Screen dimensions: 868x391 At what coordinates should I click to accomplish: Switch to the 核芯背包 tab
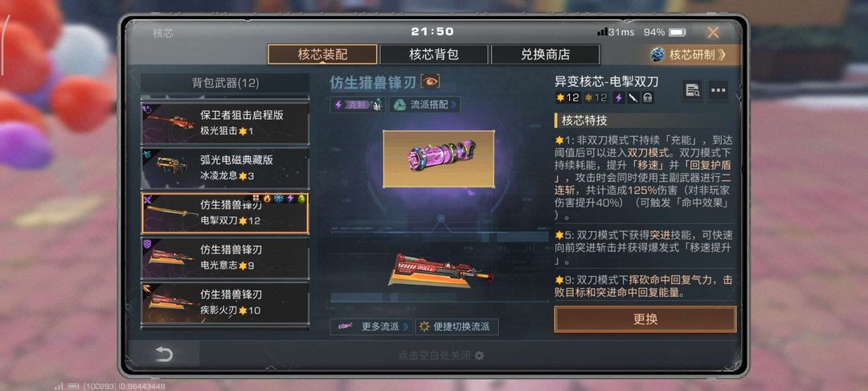pos(433,54)
